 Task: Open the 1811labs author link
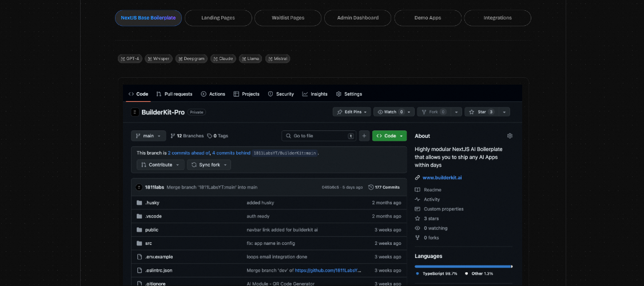[x=154, y=188]
